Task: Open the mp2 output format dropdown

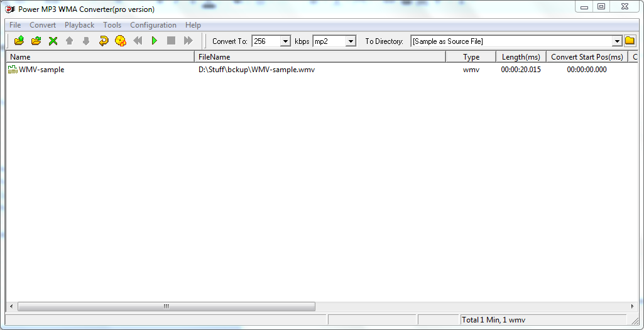Action: coord(351,41)
